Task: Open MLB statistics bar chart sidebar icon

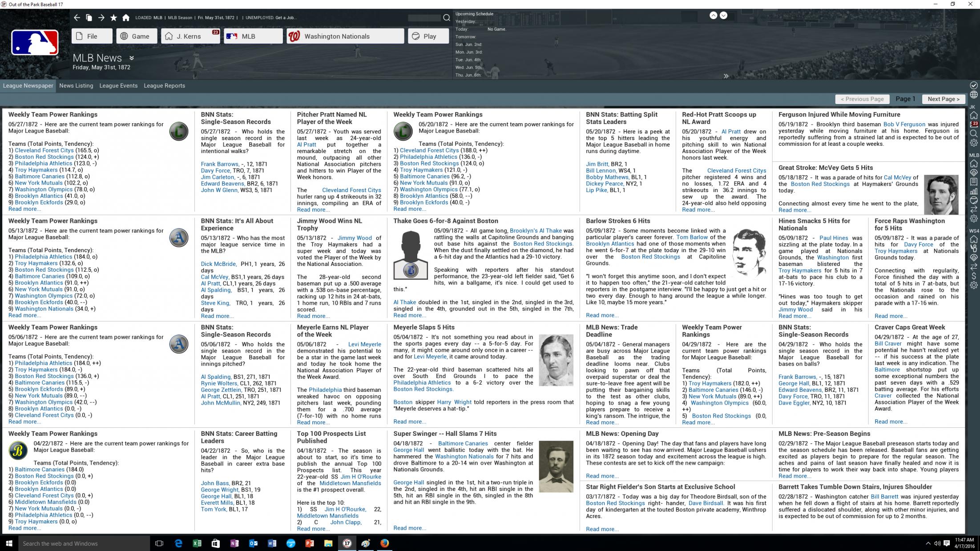Action: pyautogui.click(x=974, y=191)
